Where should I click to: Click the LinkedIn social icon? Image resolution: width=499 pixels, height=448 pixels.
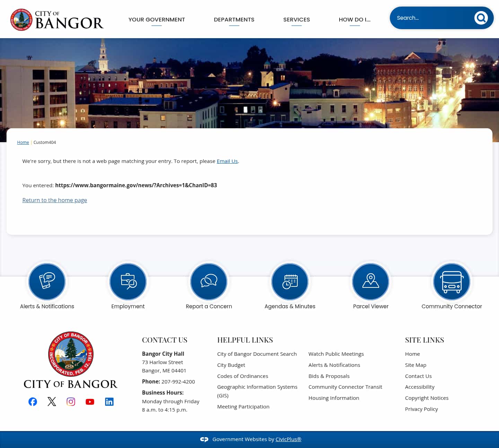click(109, 402)
